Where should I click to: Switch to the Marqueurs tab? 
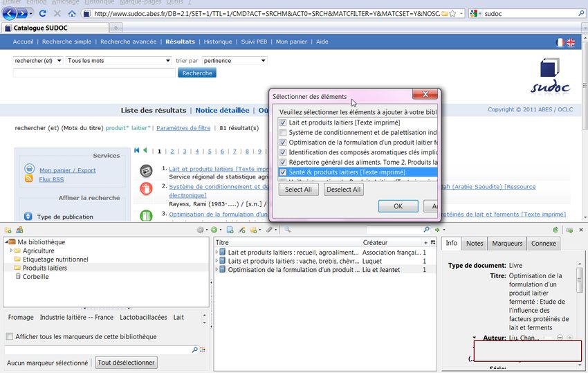pyautogui.click(x=507, y=243)
